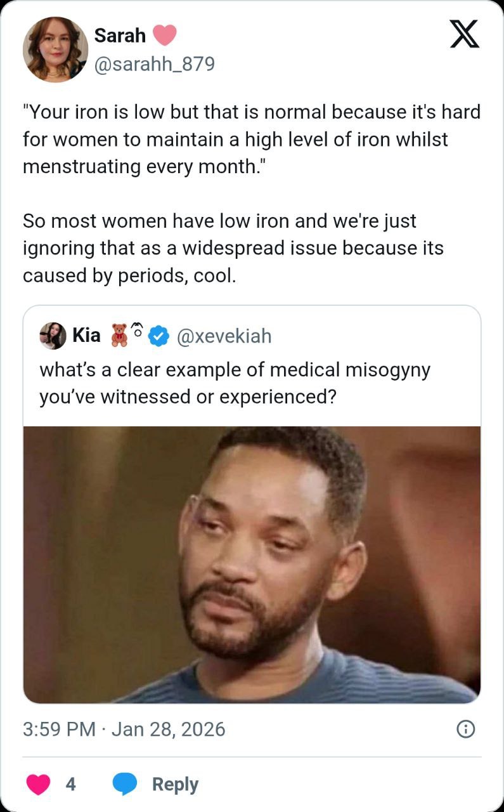504x812 pixels.
Task: Click the tweet paragraph starting "So most women"
Action: coord(233,249)
